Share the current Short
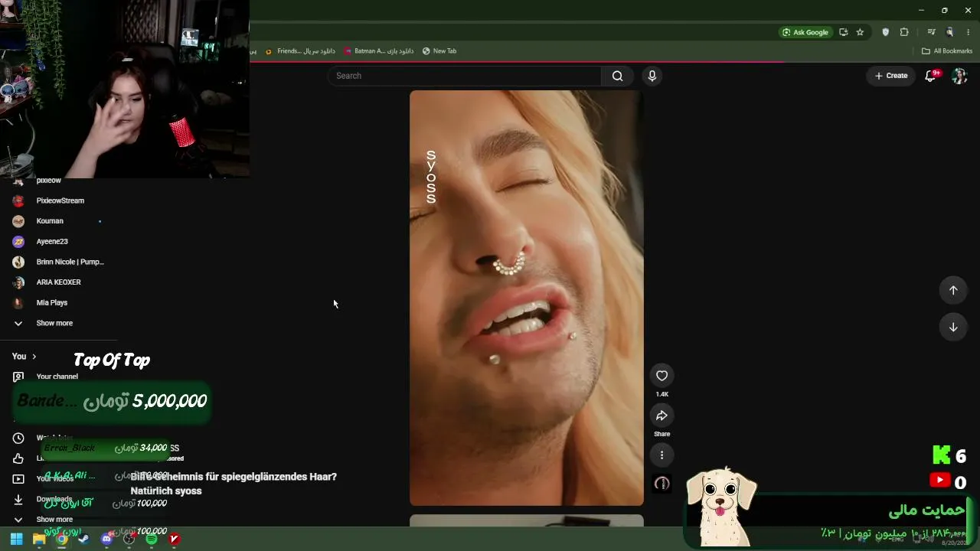 click(x=661, y=416)
